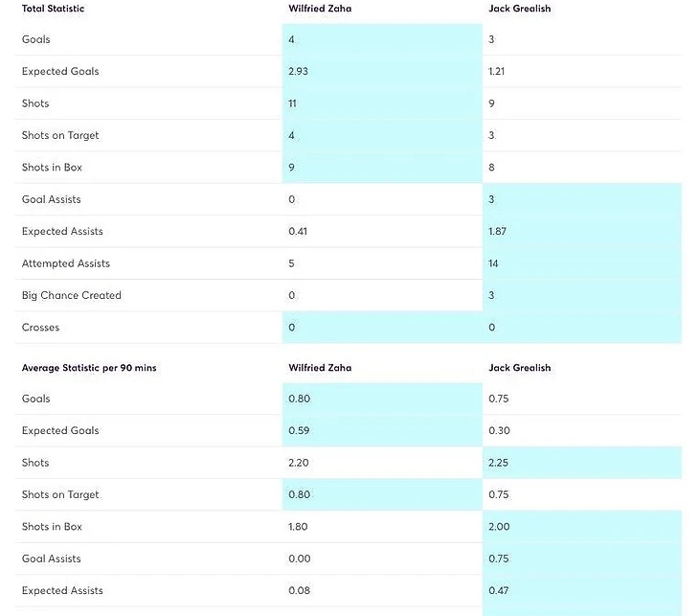Viewport: 699px width, 616px height.
Task: Click Zaha's Expected Goals value 2.93
Action: click(298, 72)
